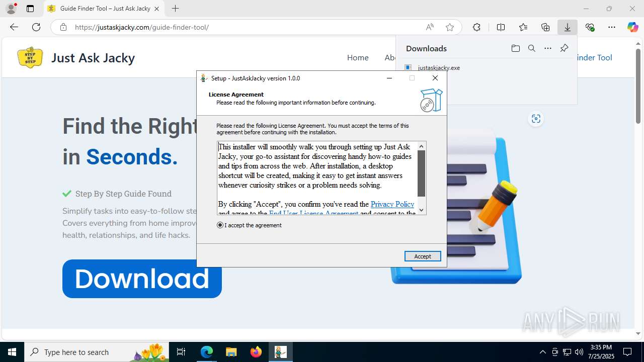Minimize the Setup window
644x362 pixels.
point(389,78)
